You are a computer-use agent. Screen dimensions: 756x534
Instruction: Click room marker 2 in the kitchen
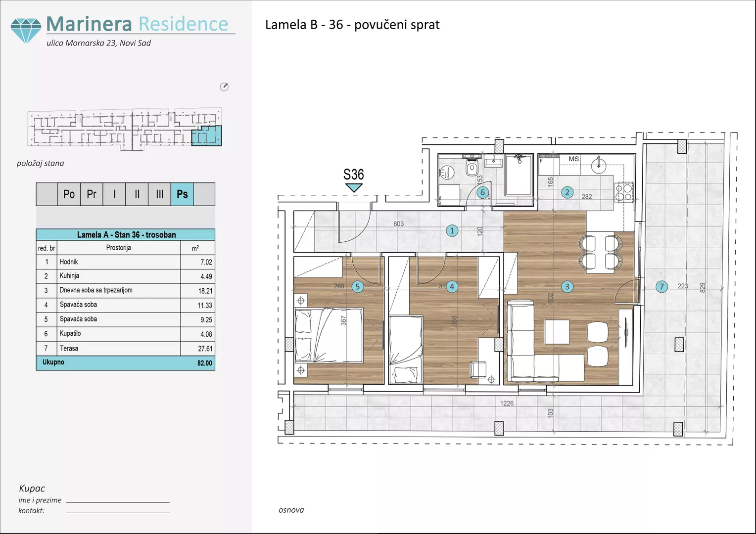567,192
